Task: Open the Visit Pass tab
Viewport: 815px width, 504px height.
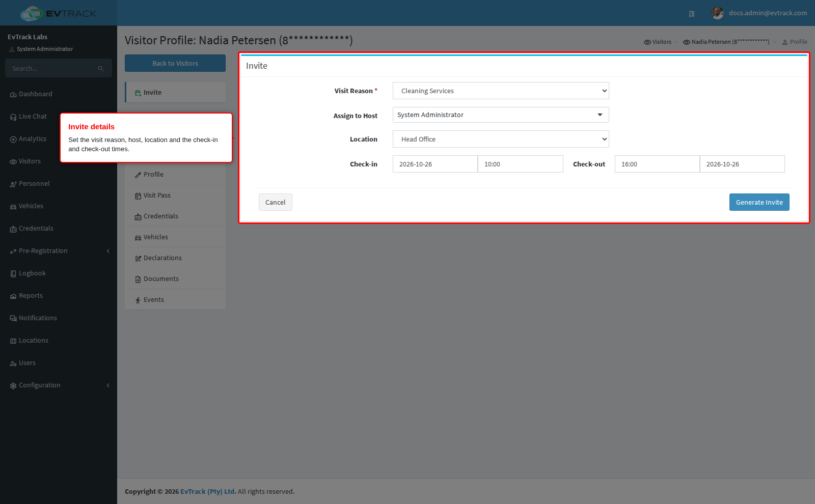Action: [x=175, y=195]
